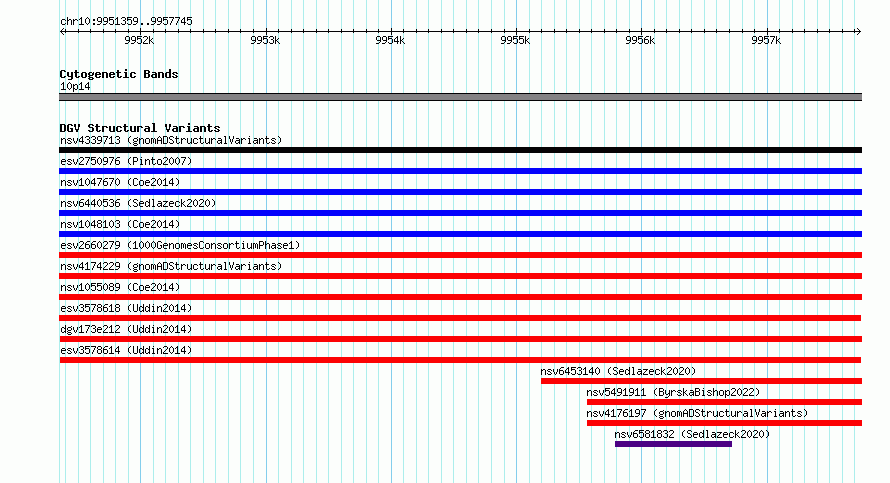The height and width of the screenshot is (483, 890).
Task: Click the blue bar under nsv1048103
Action: 460,234
